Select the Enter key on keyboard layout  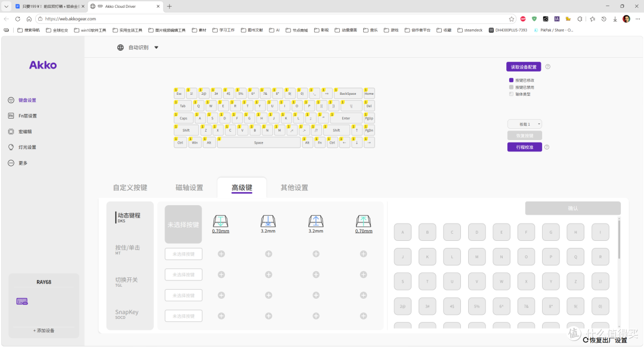[346, 118]
